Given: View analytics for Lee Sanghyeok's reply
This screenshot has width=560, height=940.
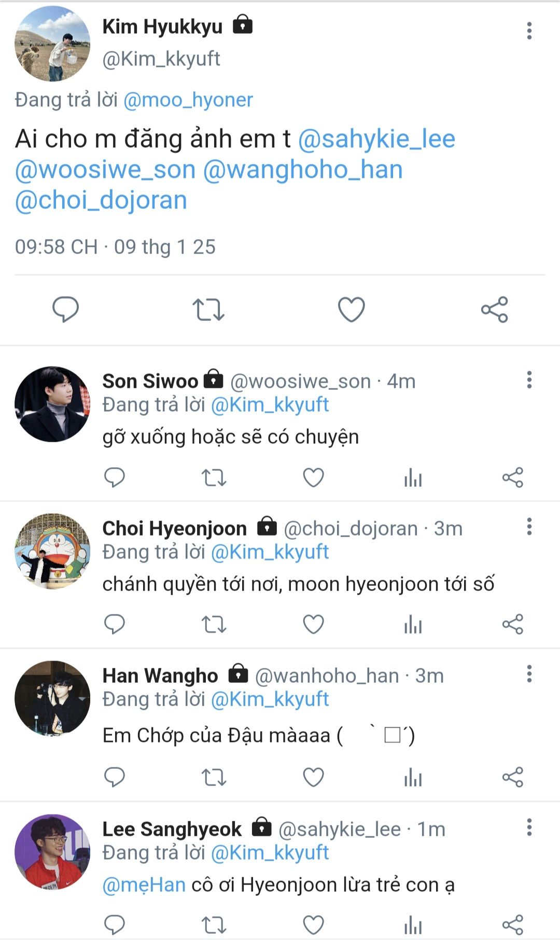Looking at the screenshot, I should pos(413,925).
